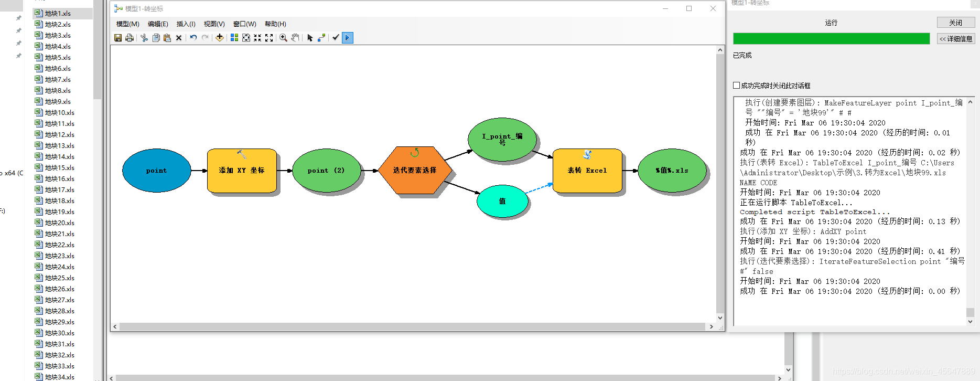
Task: Fit the full model in the window
Action: [246, 38]
